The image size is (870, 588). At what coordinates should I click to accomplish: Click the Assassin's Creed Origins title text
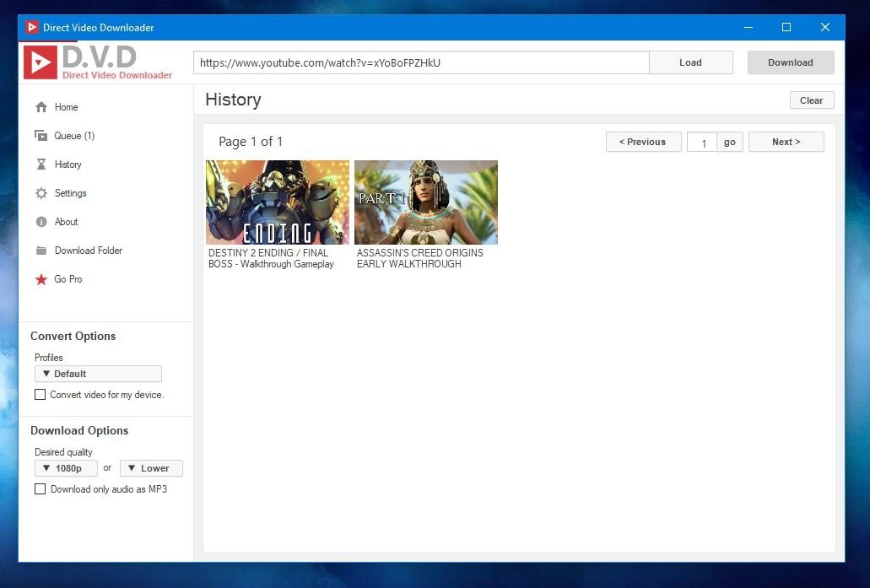tap(420, 258)
